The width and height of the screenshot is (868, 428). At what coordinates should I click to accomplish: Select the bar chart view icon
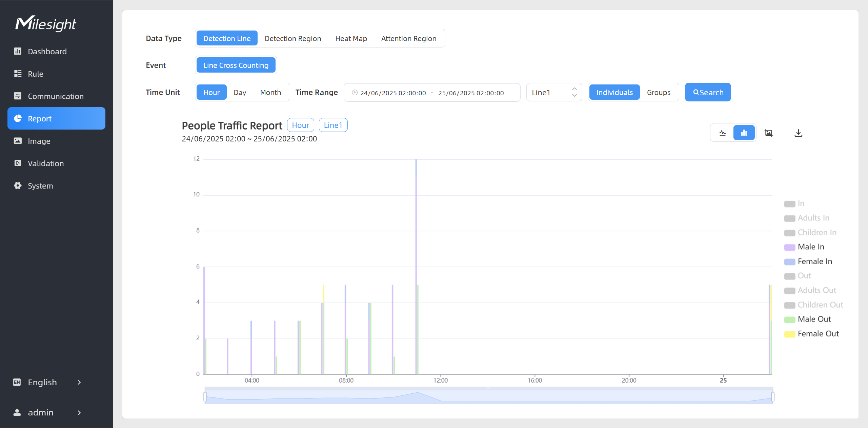coord(744,133)
